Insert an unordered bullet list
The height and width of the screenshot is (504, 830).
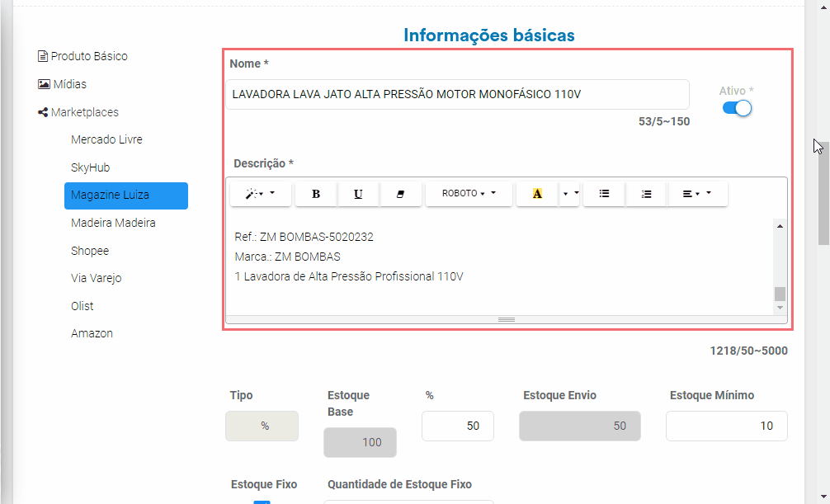click(x=604, y=194)
